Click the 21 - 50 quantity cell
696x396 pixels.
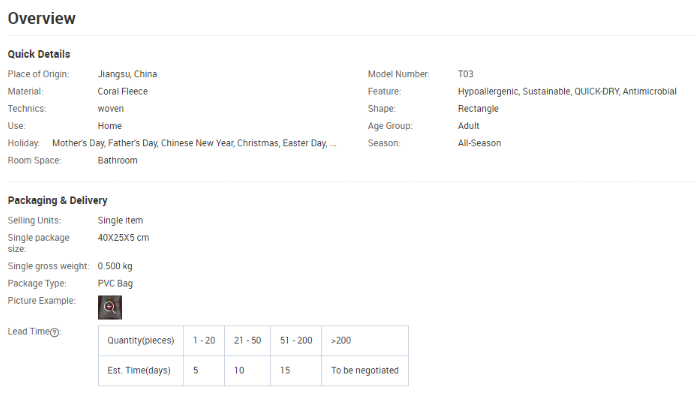pyautogui.click(x=247, y=341)
